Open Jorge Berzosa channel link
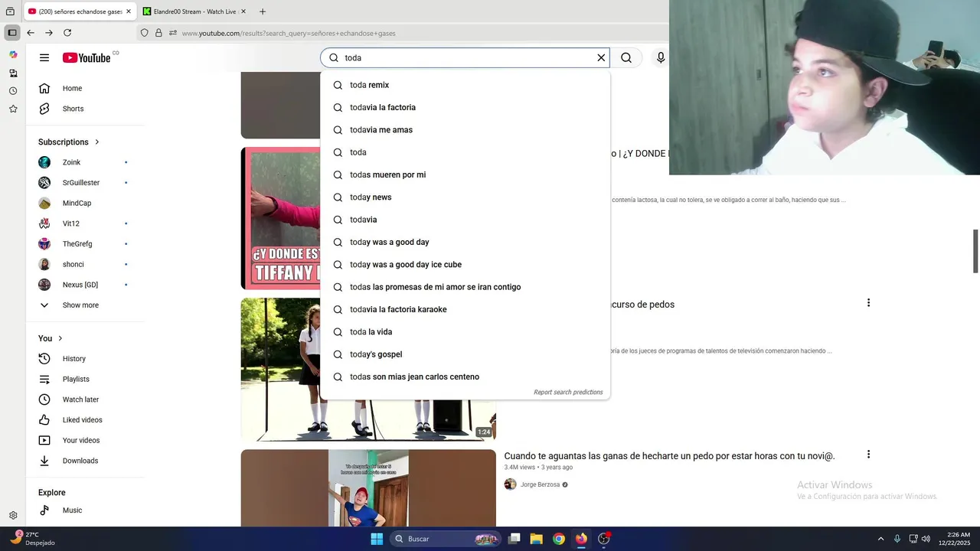This screenshot has width=980, height=551. (x=540, y=484)
